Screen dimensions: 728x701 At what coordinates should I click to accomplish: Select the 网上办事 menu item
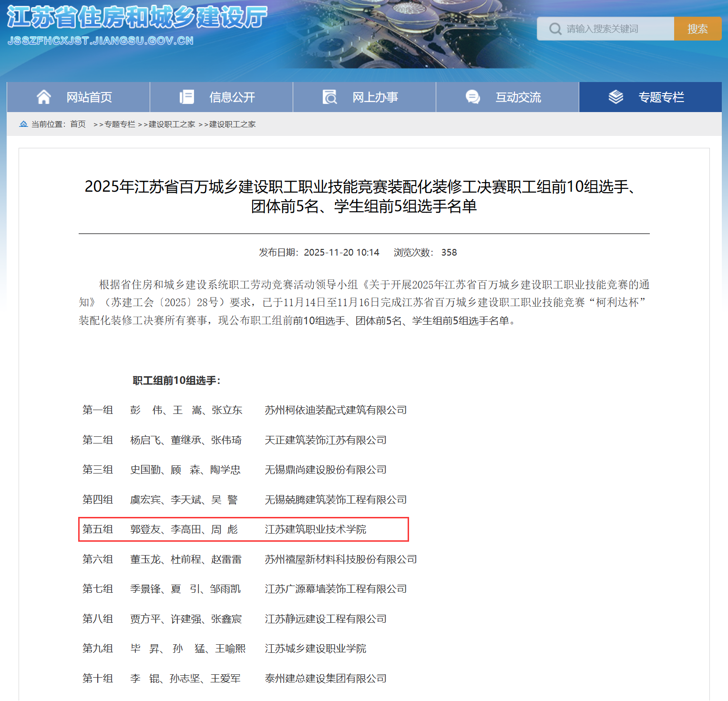(375, 97)
